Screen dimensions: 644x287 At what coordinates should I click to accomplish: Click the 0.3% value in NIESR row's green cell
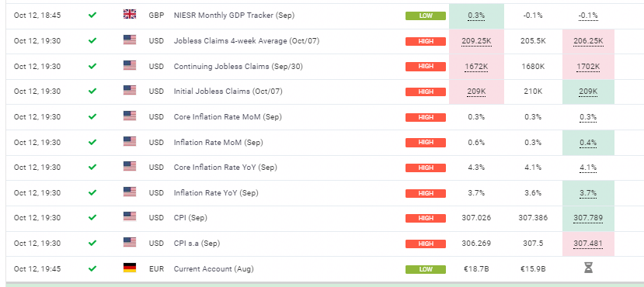click(476, 16)
